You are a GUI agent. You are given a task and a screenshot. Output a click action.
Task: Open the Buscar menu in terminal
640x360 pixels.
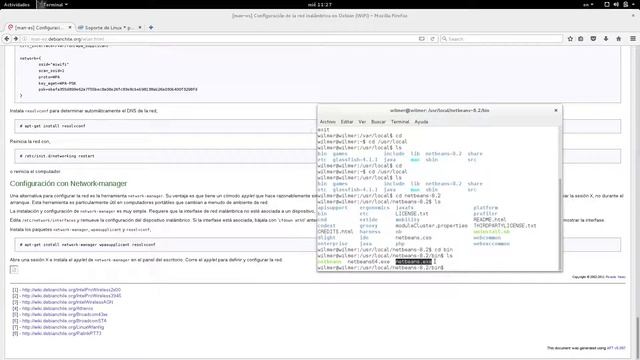point(378,122)
